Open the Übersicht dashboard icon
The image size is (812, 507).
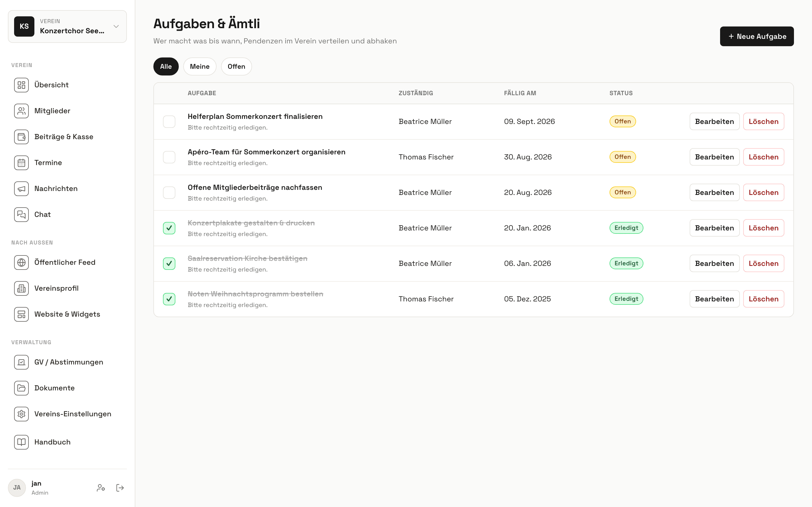pos(21,85)
